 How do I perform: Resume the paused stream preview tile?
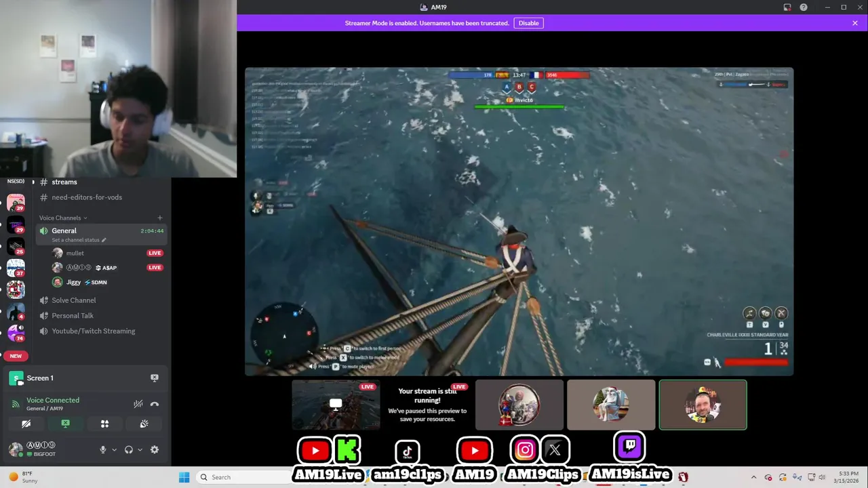[x=427, y=405]
